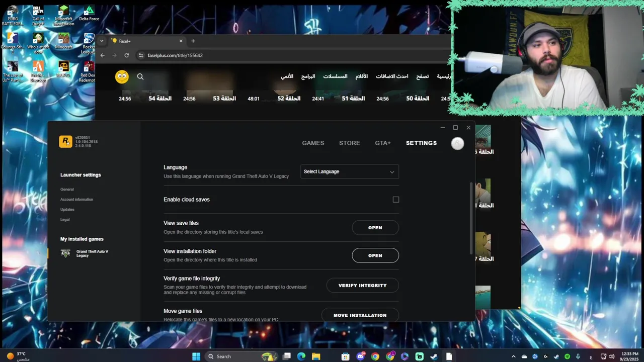The image size is (644, 362).
Task: Click the VERIFY INTEGRITY button
Action: (x=363, y=286)
